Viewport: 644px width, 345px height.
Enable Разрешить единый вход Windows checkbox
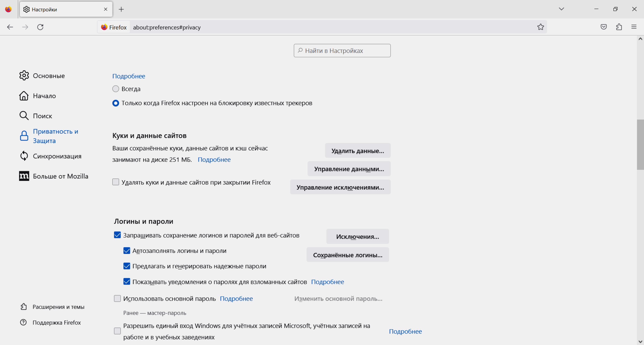(x=117, y=331)
